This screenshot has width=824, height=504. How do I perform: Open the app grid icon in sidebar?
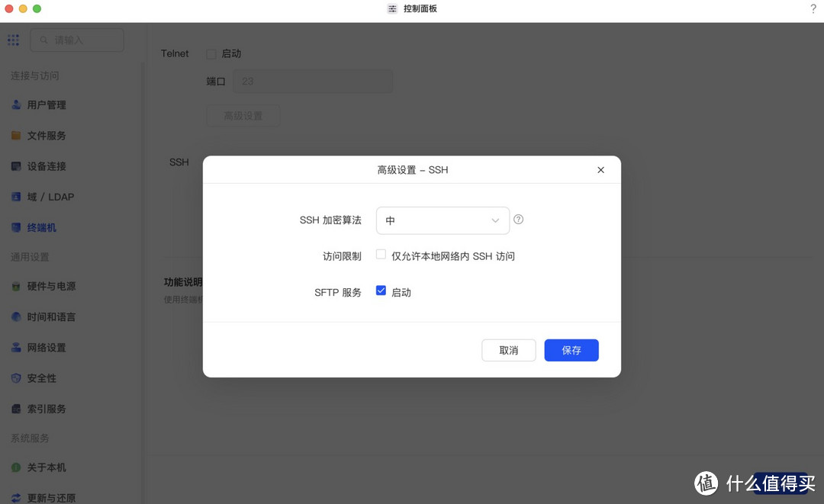click(13, 40)
